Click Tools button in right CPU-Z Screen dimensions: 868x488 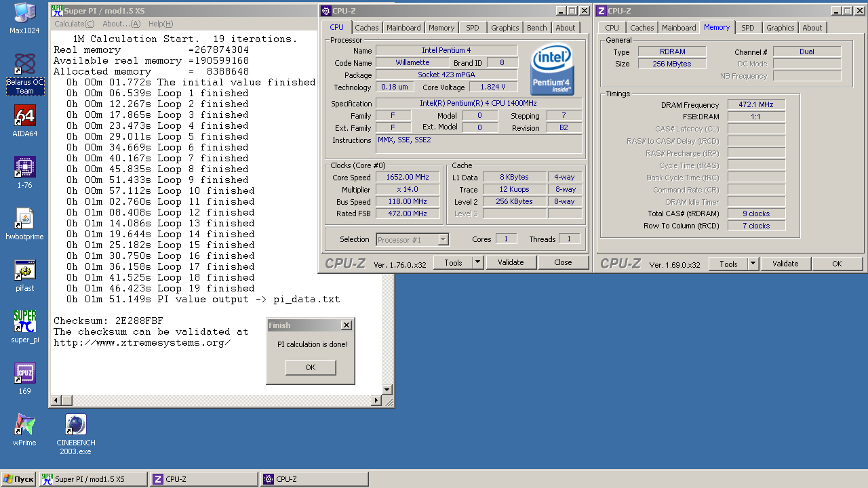tap(728, 264)
